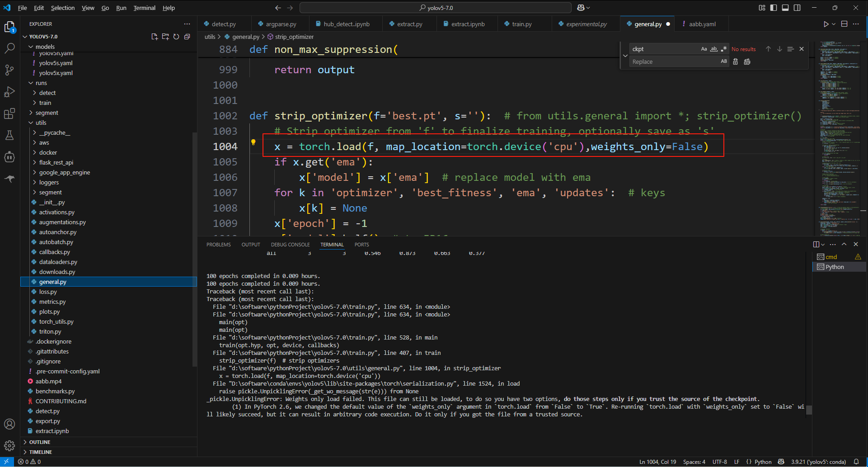Screen dimensions: 868x467
Task: Open the Terminal menu
Action: point(144,8)
